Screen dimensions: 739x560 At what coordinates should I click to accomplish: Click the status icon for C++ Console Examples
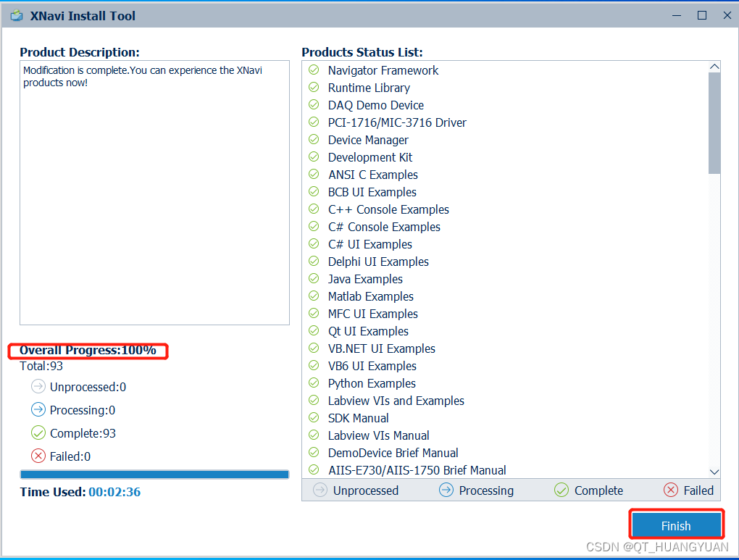pos(314,209)
